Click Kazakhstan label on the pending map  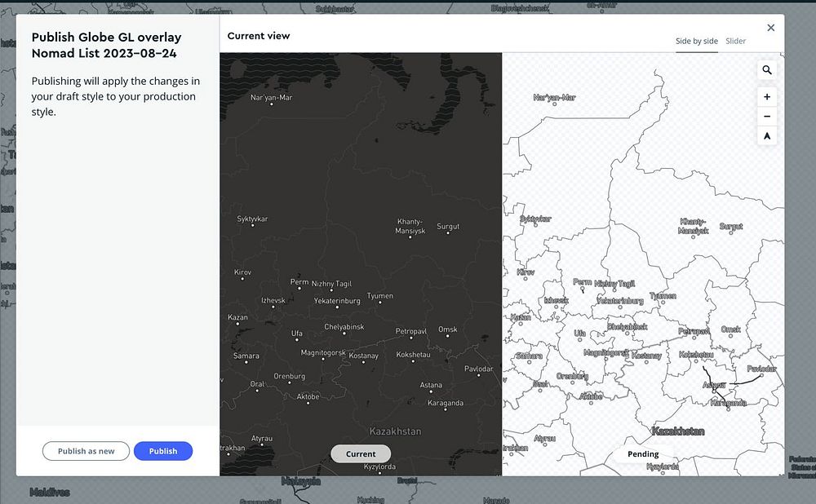tap(678, 431)
